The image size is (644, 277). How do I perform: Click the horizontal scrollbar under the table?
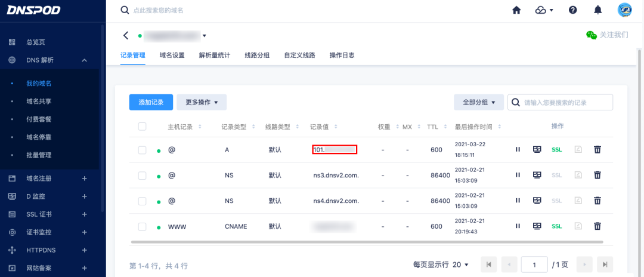click(367, 242)
